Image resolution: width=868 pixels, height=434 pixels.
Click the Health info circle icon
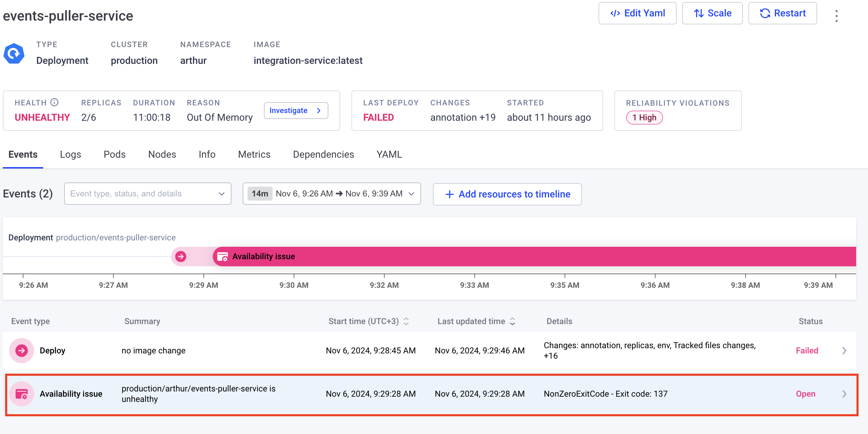(x=54, y=102)
